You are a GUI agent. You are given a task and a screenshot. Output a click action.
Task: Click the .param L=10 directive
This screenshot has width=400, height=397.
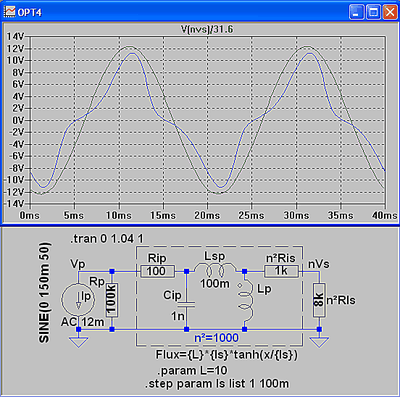[192, 370]
